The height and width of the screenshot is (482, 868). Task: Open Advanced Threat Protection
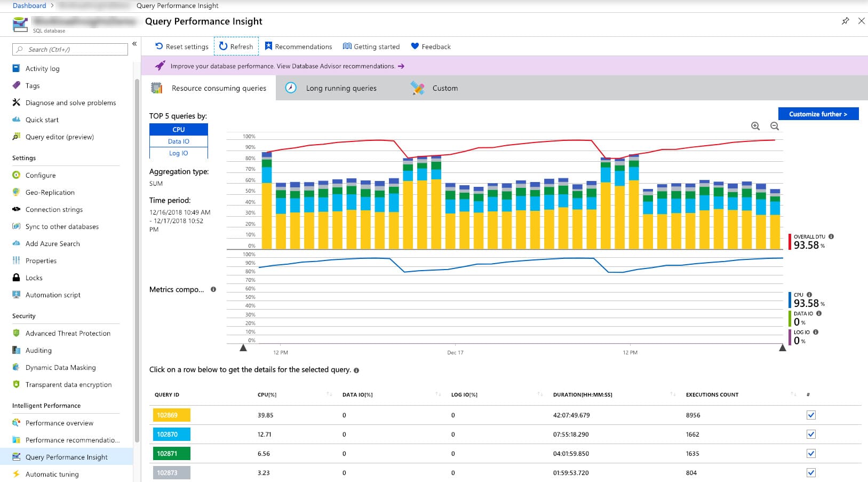pyautogui.click(x=68, y=333)
